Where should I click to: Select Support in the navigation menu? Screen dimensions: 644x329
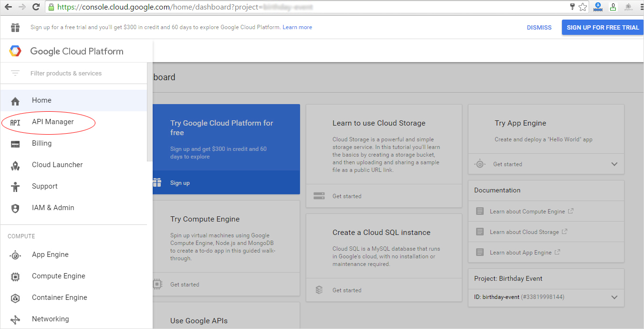tap(74, 186)
